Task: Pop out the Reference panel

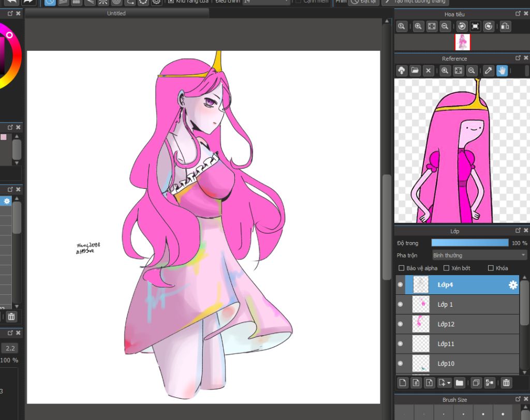Action: (x=518, y=58)
